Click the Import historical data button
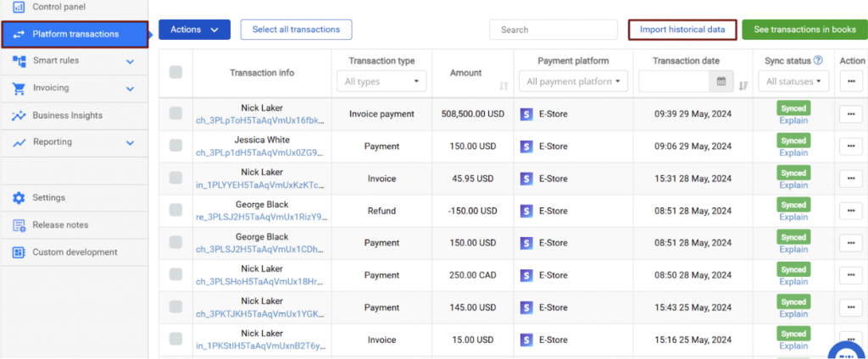The height and width of the screenshot is (359, 868). (682, 30)
